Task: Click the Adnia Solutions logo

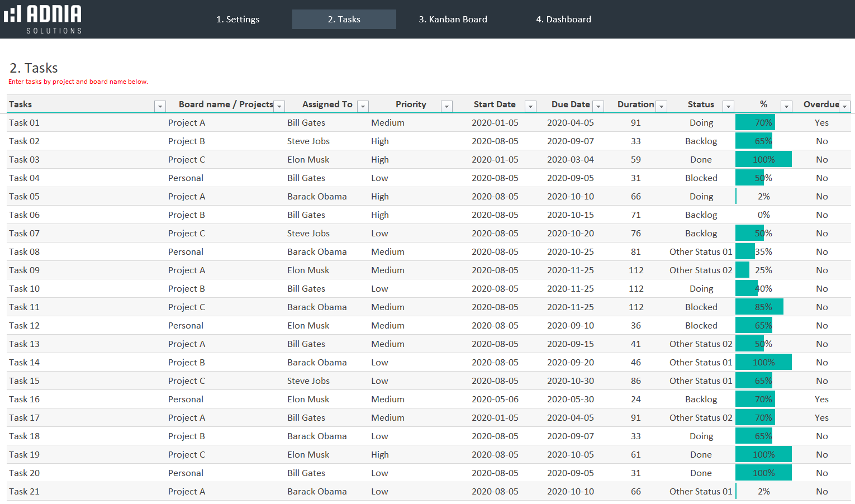Action: pos(43,19)
